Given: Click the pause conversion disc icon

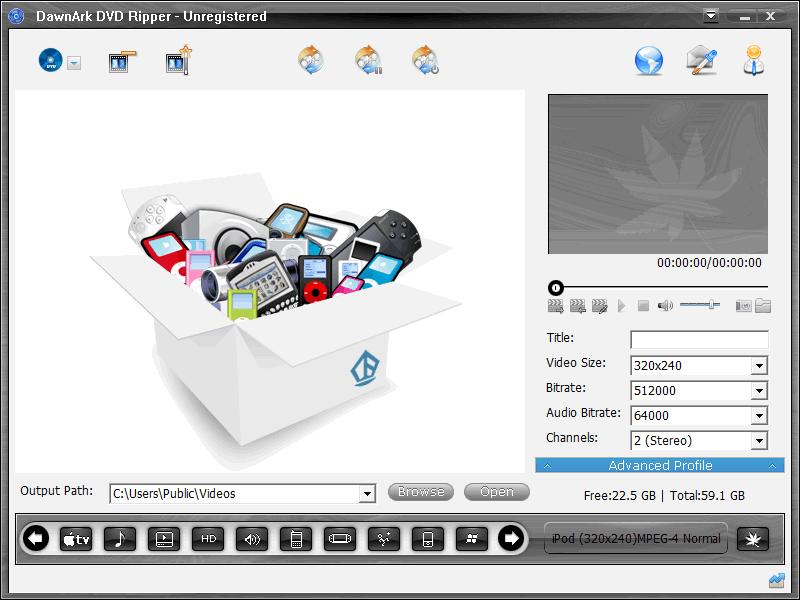Looking at the screenshot, I should point(368,60).
